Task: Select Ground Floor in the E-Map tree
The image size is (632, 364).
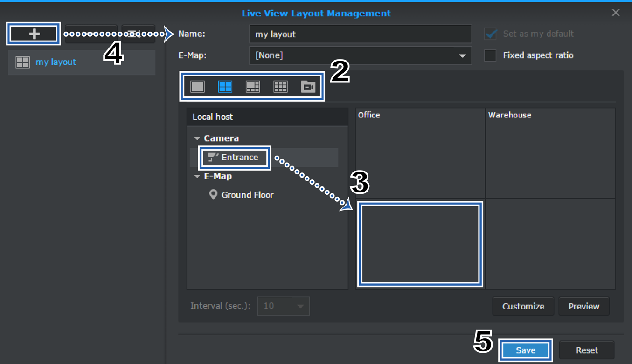Action: tap(247, 195)
